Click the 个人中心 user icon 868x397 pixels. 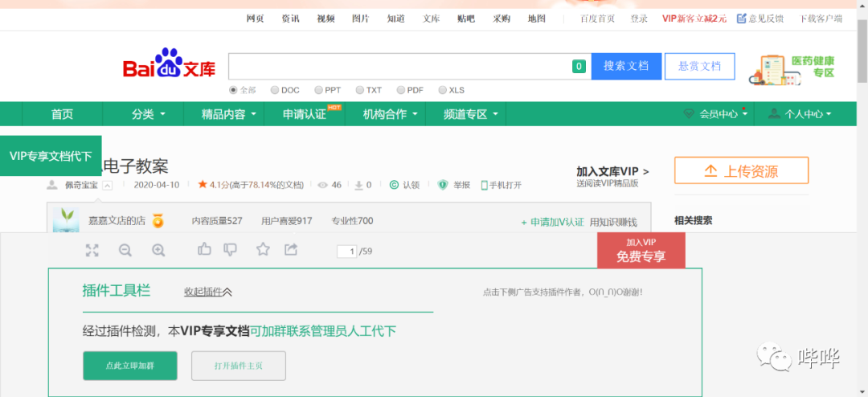[775, 113]
